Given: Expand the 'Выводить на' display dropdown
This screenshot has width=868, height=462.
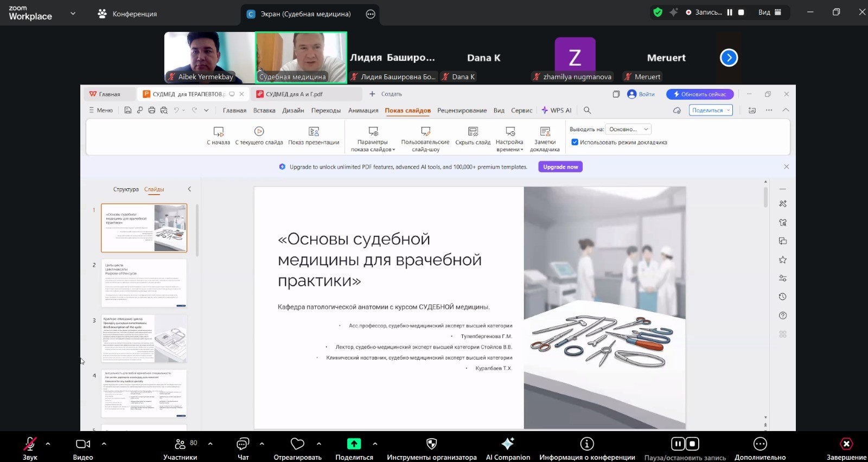Looking at the screenshot, I should pyautogui.click(x=628, y=129).
